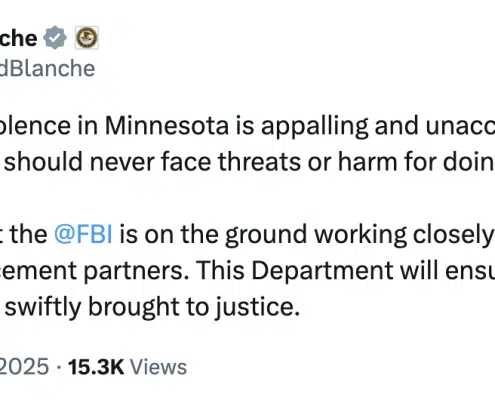Click the word "Minnesota" in the post
Screen dimensions: 495x400
167,126
